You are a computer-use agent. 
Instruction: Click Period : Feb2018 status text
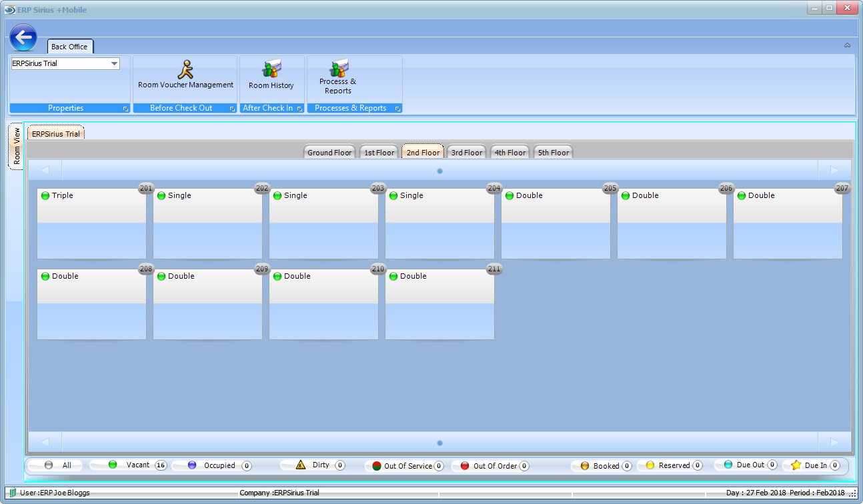(817, 493)
